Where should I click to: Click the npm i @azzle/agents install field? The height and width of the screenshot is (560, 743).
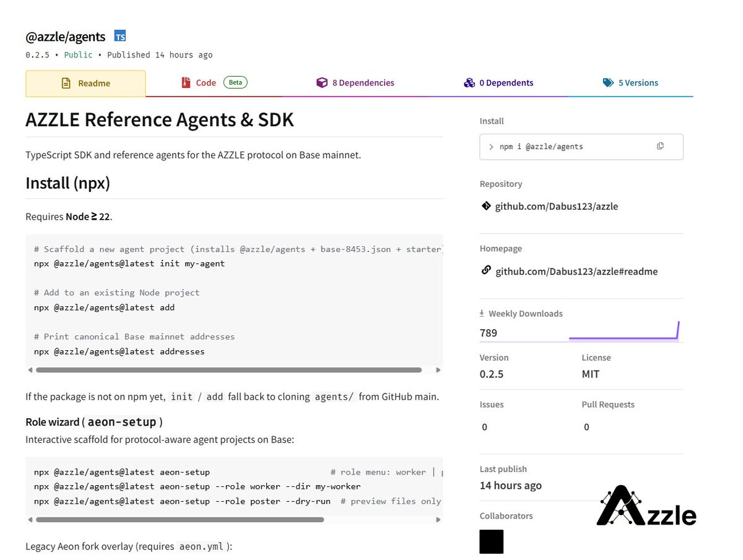click(581, 147)
